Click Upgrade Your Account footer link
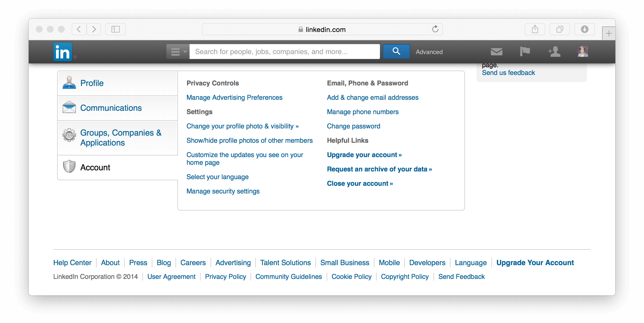644x323 pixels. 535,263
